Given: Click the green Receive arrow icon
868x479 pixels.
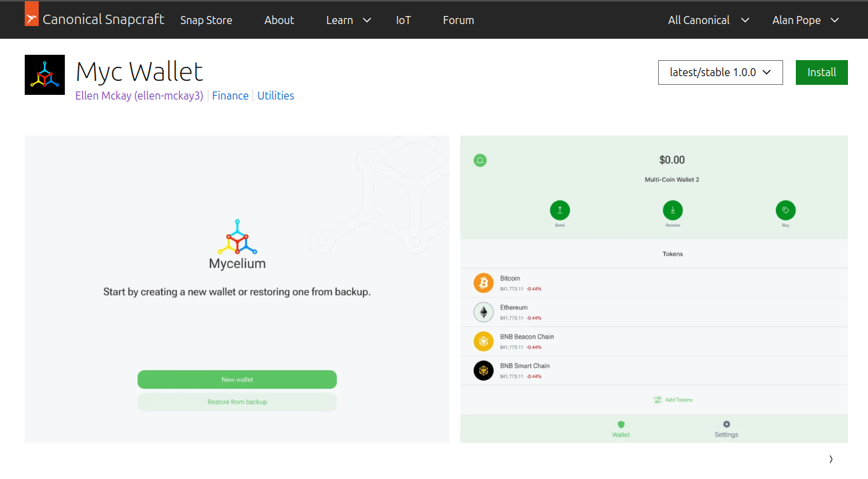Looking at the screenshot, I should (673, 210).
